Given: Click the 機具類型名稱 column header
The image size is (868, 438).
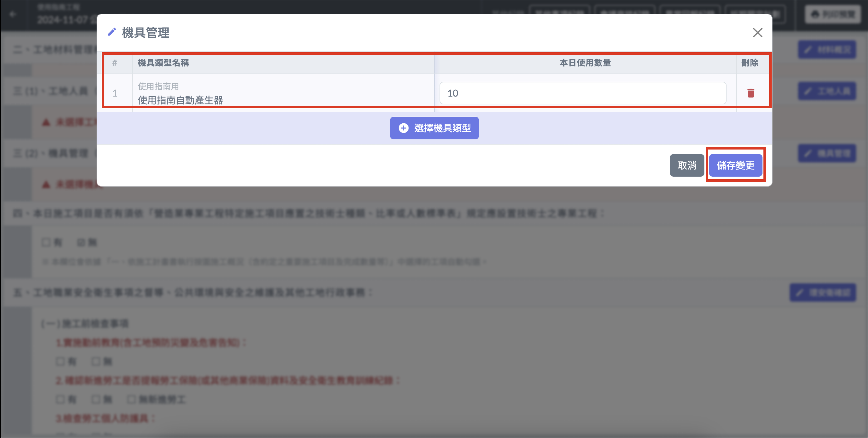Looking at the screenshot, I should pos(163,63).
